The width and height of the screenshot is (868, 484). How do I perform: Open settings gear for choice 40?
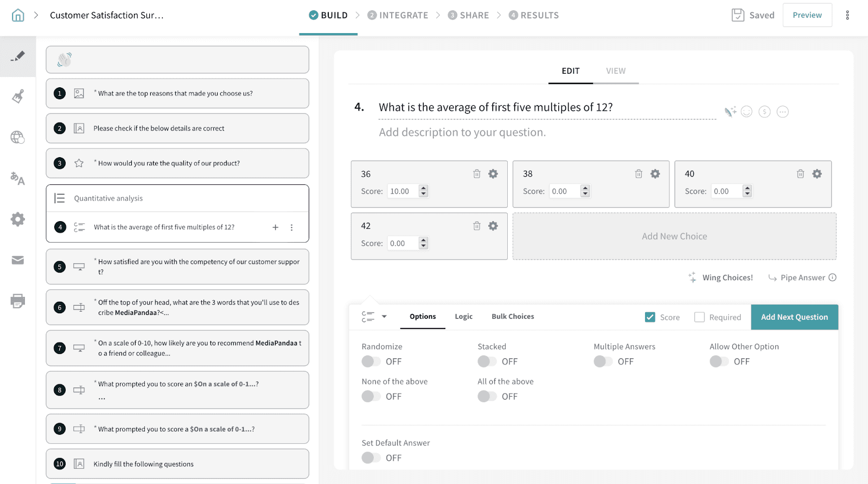[816, 174]
